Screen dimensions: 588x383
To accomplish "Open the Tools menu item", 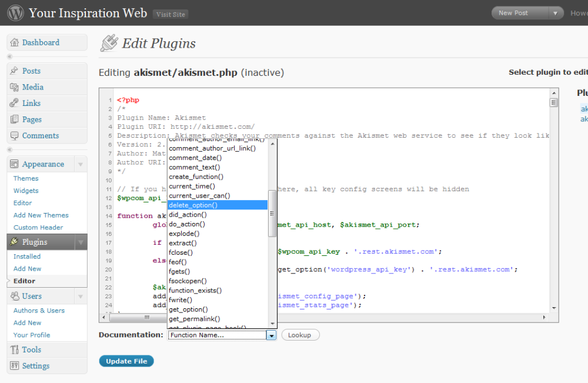I will point(47,349).
